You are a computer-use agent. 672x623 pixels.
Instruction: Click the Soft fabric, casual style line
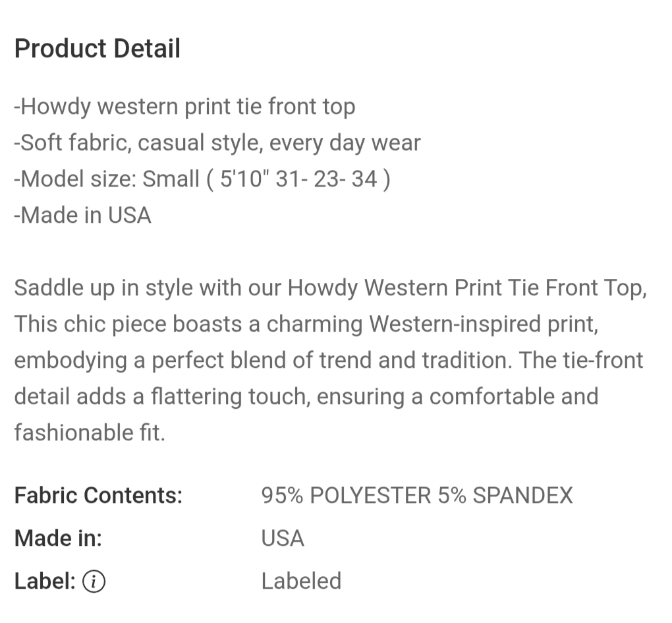pyautogui.click(x=217, y=142)
